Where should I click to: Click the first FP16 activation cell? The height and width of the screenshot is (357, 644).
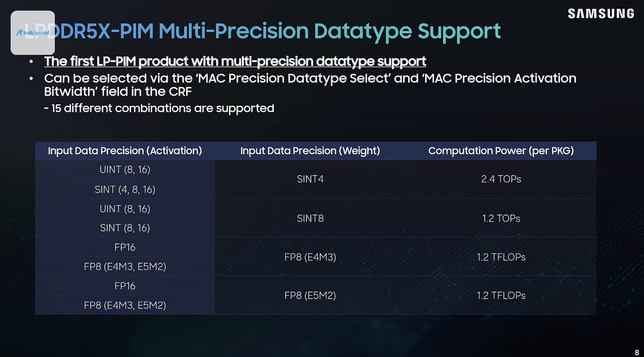[x=125, y=247]
